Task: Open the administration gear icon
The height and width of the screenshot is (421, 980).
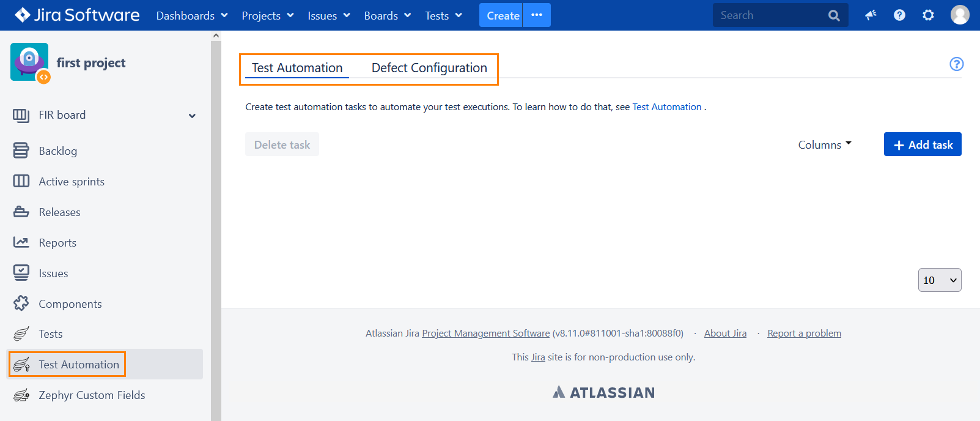Action: point(928,15)
